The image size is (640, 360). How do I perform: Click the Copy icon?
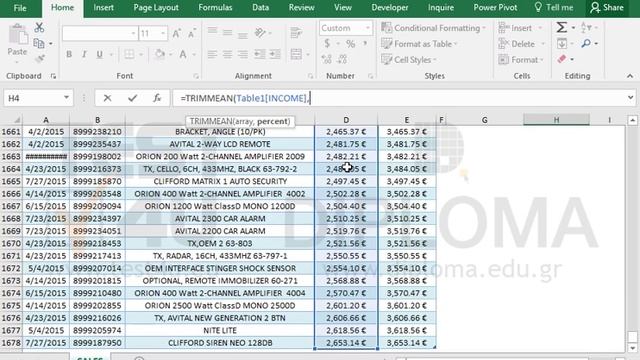pyautogui.click(x=39, y=43)
